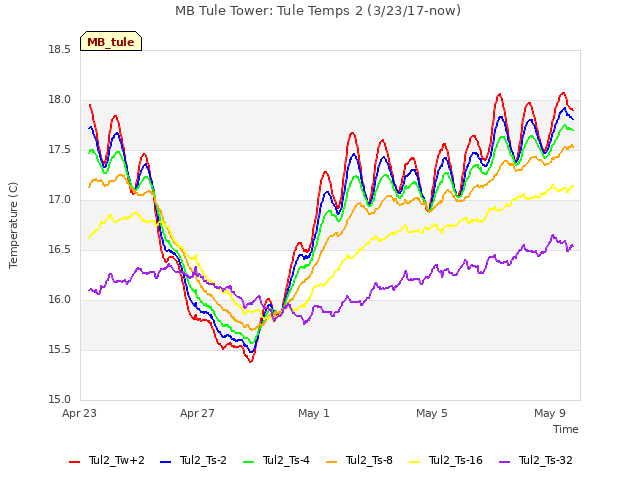
Task: Click the 18.0 y-axis tick label
Action: 60,100
